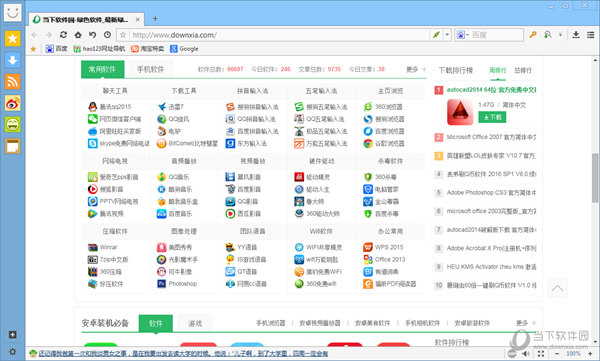The width and height of the screenshot is (600, 361).
Task: Open the search engine selector dropdown
Action: [462, 35]
